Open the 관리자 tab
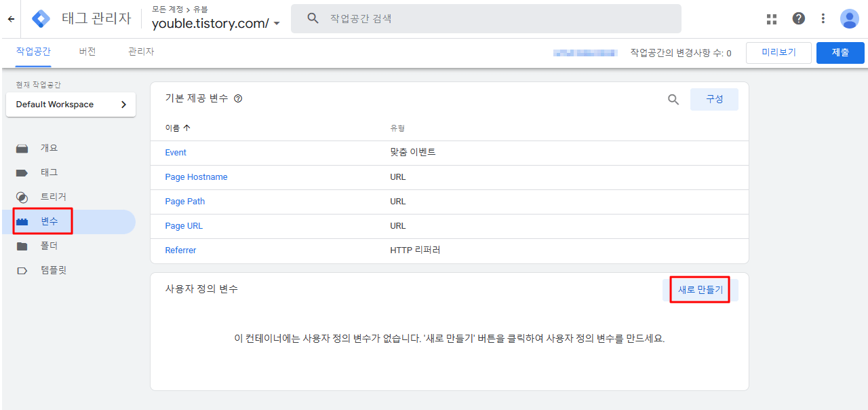Screen dimensions: 868x410 pyautogui.click(x=140, y=50)
